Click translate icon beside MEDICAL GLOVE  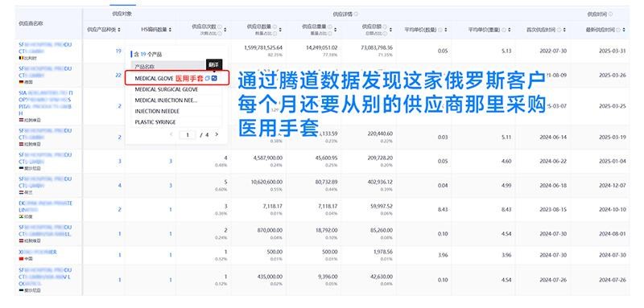(214, 78)
